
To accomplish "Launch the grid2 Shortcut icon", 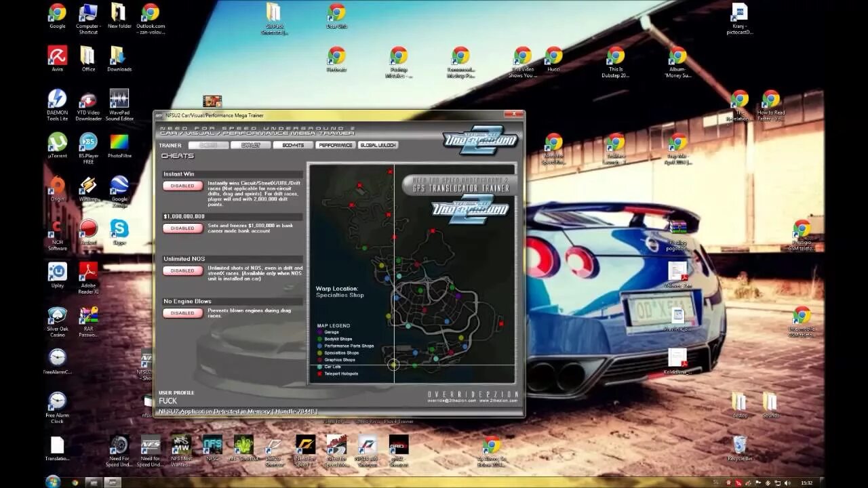I will pyautogui.click(x=399, y=451).
